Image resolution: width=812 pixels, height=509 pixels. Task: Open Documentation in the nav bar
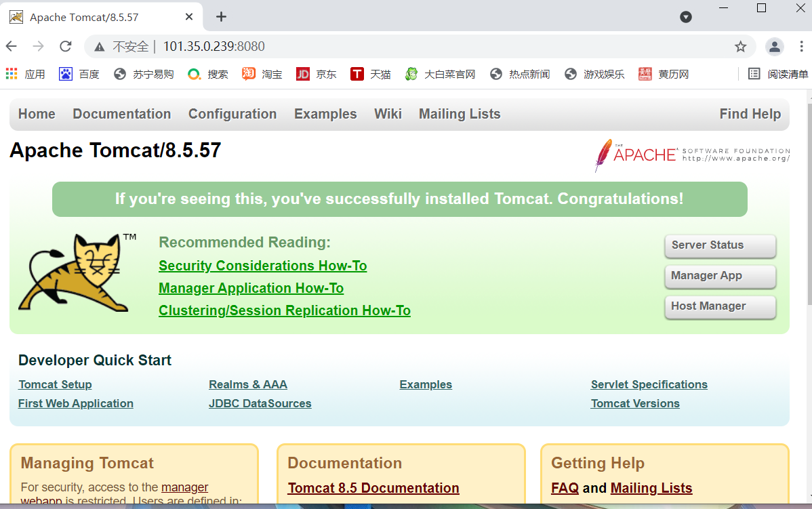(x=122, y=114)
